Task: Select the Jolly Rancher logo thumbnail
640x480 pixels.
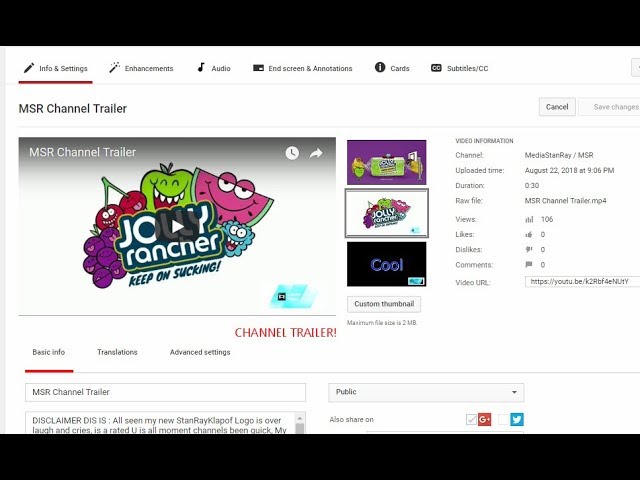Action: tap(387, 213)
